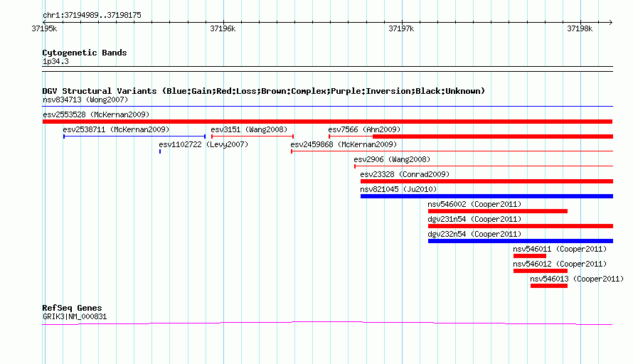Open the nsv546002 (Cooper2011) label
Image resolution: width=633 pixels, height=364 pixels.
tap(474, 204)
